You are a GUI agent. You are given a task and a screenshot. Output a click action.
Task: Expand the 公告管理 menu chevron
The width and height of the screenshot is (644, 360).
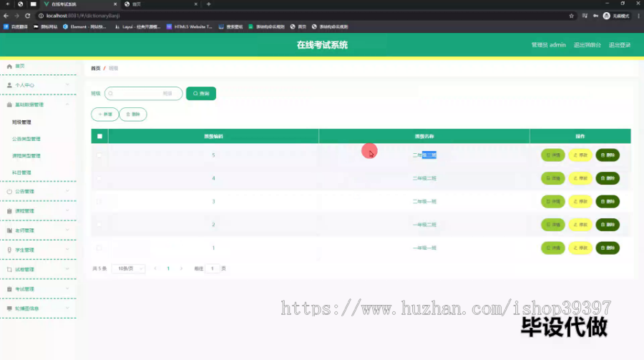[67, 191]
